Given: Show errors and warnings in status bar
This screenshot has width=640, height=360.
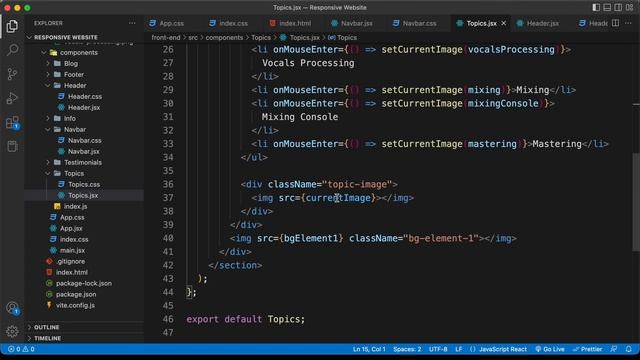Looking at the screenshot, I should pos(21,349).
